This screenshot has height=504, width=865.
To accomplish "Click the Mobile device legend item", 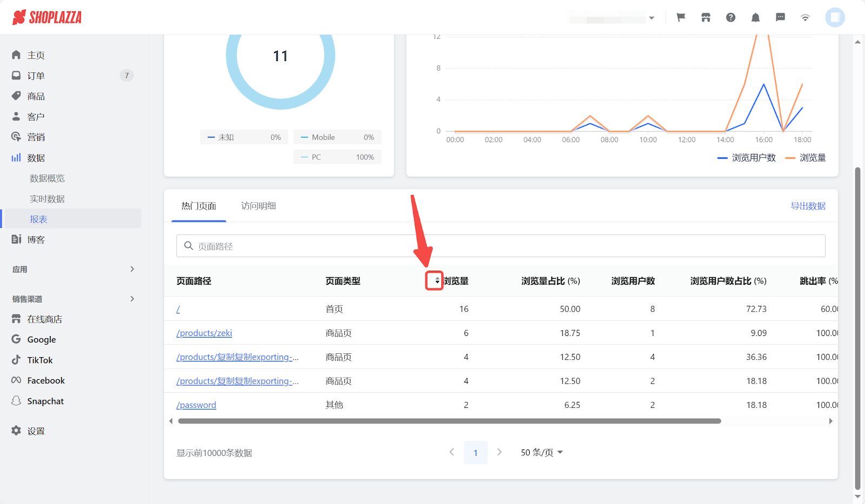I will [337, 137].
